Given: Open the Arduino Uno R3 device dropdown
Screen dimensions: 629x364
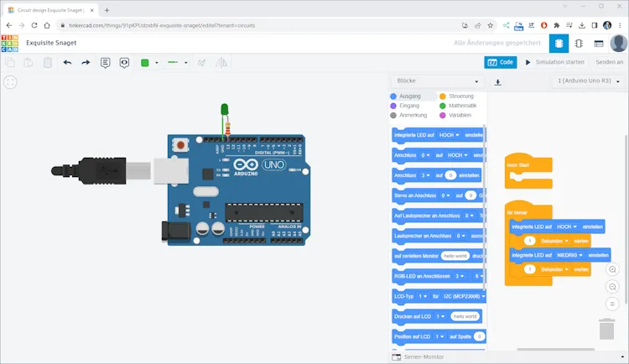Looking at the screenshot, I should coord(590,81).
